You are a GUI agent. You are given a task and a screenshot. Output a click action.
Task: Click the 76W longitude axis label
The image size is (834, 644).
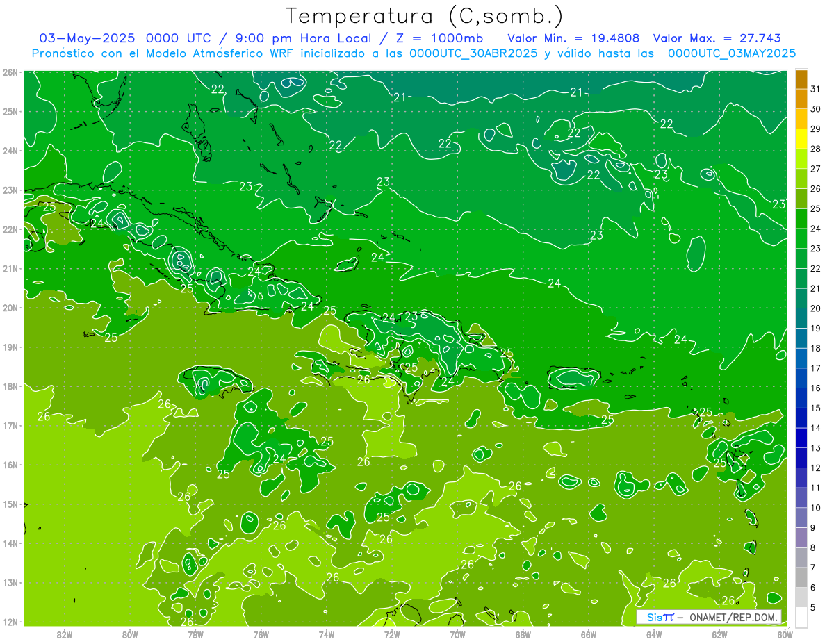pyautogui.click(x=261, y=634)
